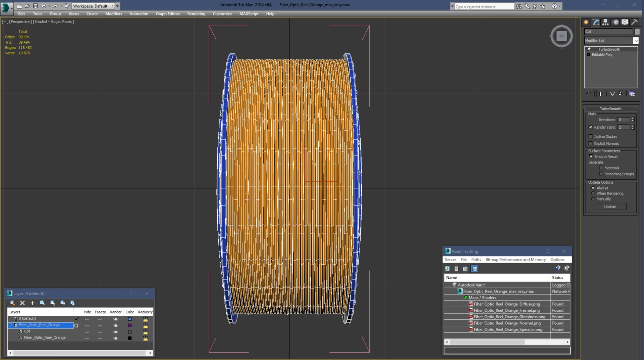Click the Save File icon in the toolbar
This screenshot has height=360, width=644.
pos(35,6)
